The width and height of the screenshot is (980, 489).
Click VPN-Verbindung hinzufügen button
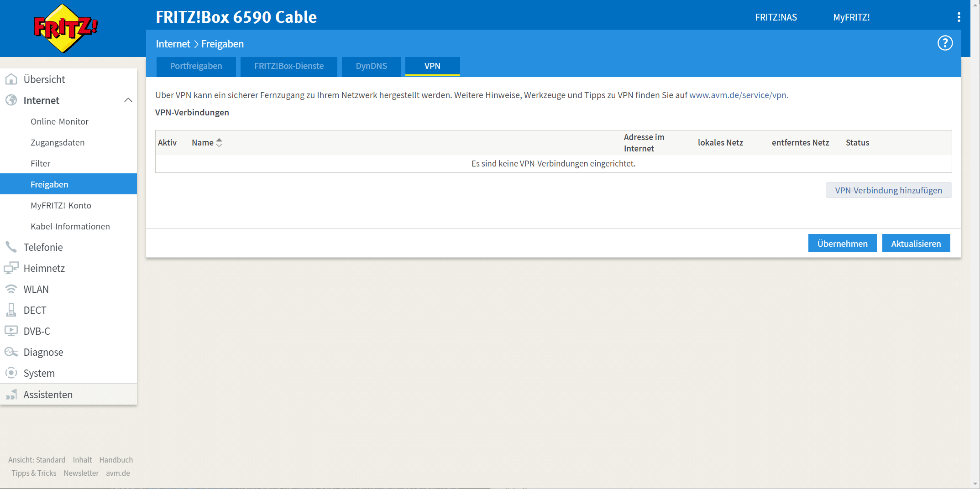click(888, 190)
